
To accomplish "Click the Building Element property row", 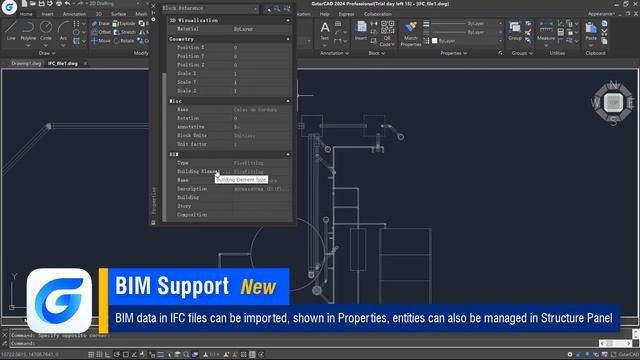I will (x=229, y=171).
